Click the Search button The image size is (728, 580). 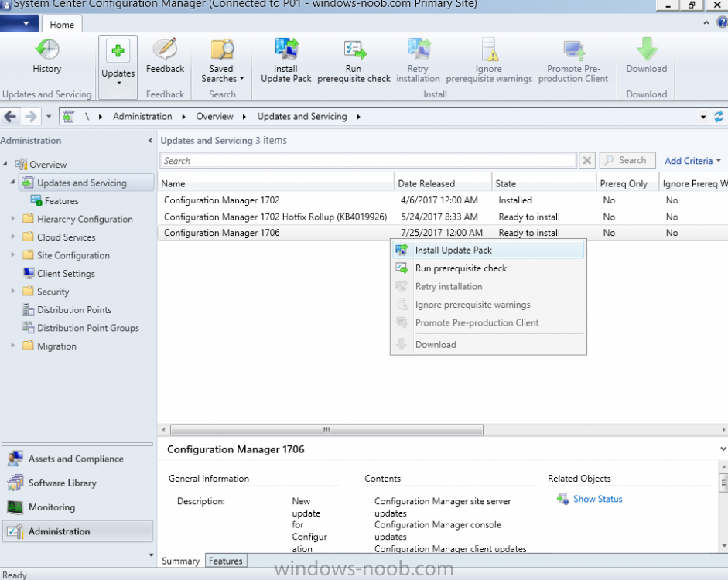627,160
